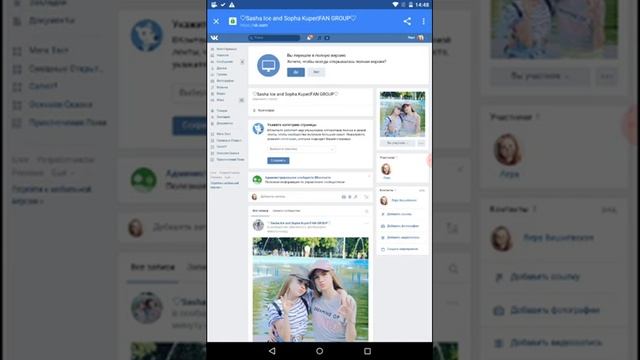Open the green admin community message icon
Image resolution: width=640 pixels, height=360 pixels.
tap(257, 179)
